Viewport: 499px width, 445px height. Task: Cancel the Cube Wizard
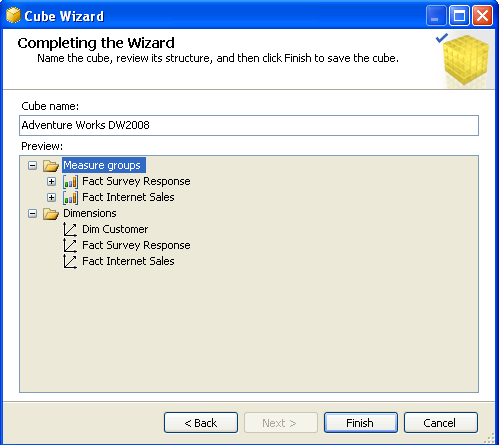coord(441,423)
